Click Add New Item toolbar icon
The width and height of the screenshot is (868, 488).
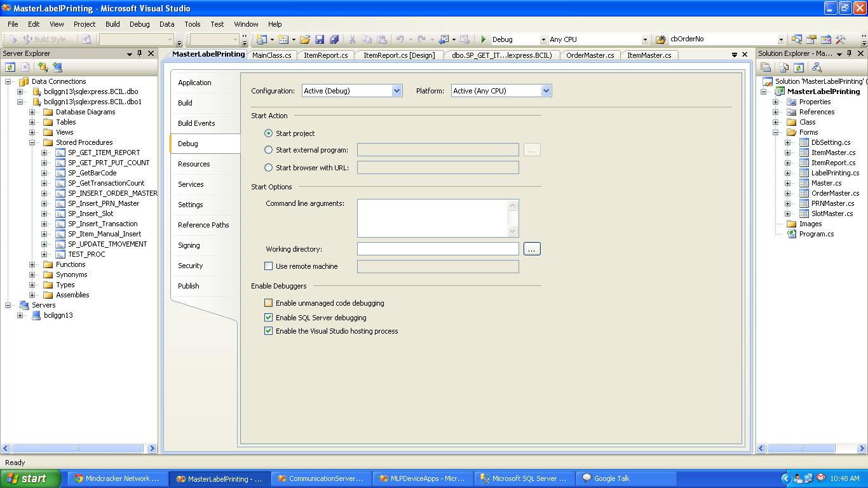pyautogui.click(x=283, y=39)
